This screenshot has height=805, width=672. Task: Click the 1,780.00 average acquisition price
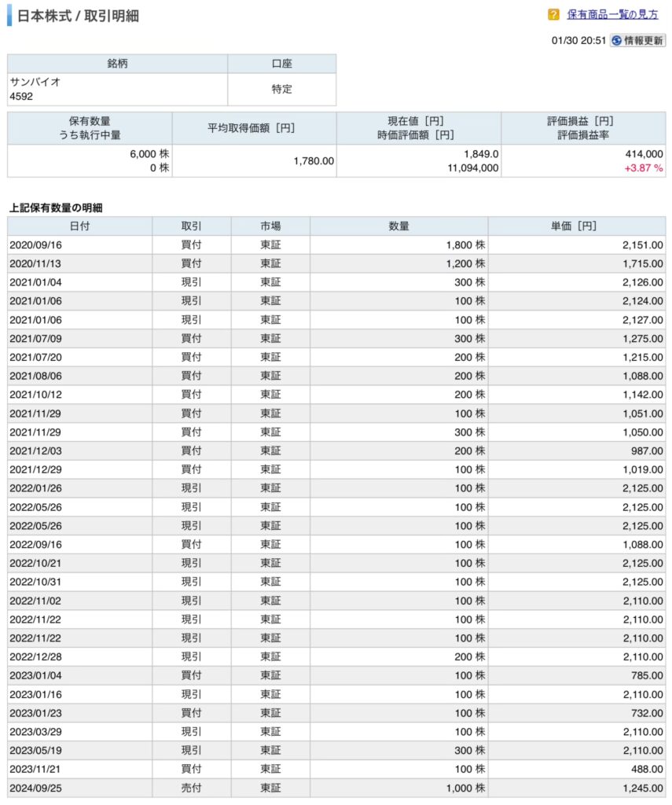tap(312, 161)
